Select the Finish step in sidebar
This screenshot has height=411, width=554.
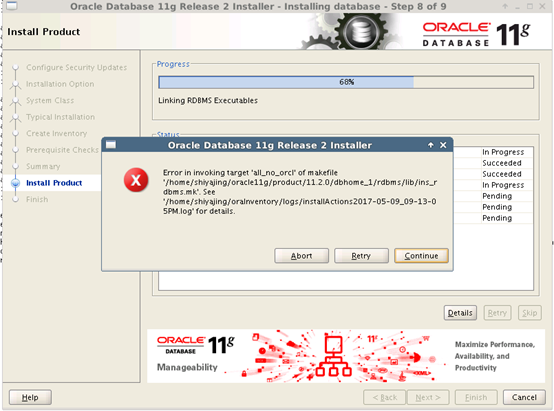point(37,199)
